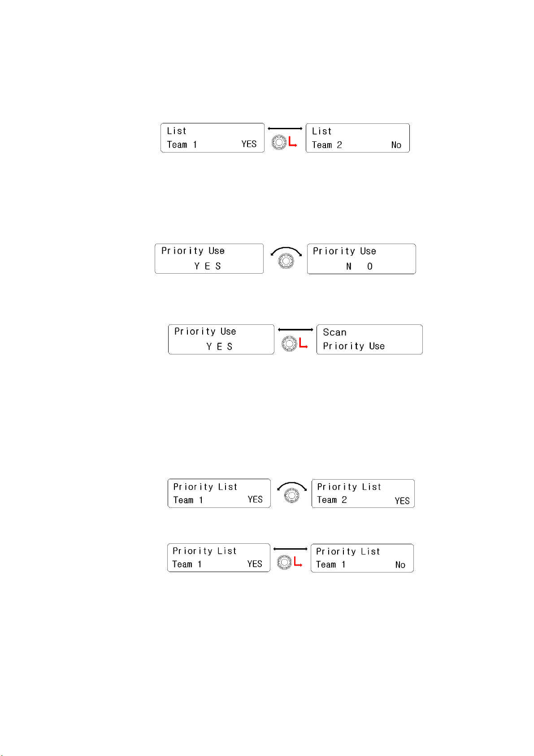The width and height of the screenshot is (534, 756).
Task: Open the Priority List Team 2 YES display
Action: coord(363,494)
